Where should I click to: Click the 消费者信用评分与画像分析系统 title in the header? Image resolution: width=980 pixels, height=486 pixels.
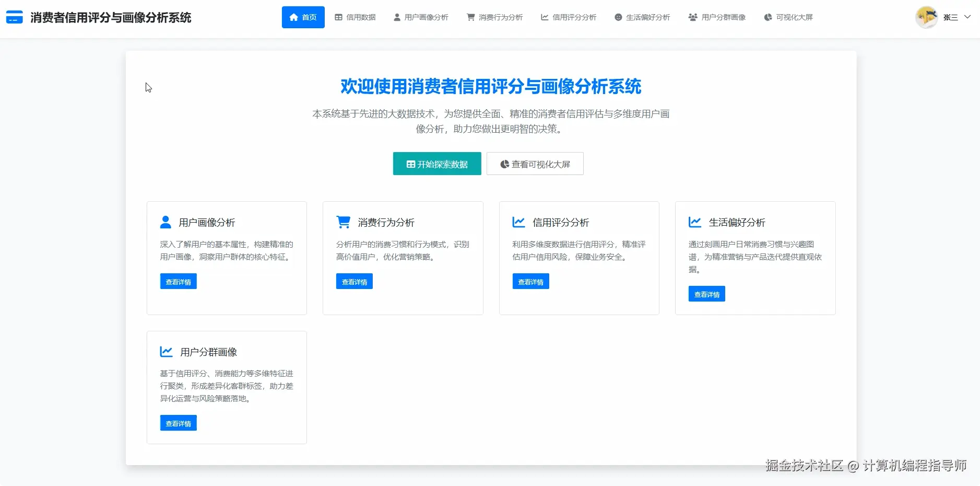coord(111,17)
